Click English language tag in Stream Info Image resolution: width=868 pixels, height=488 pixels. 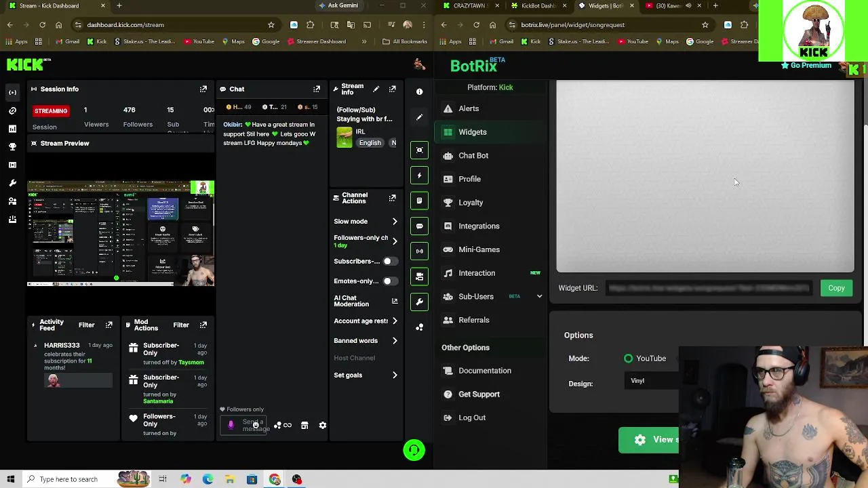pos(370,143)
